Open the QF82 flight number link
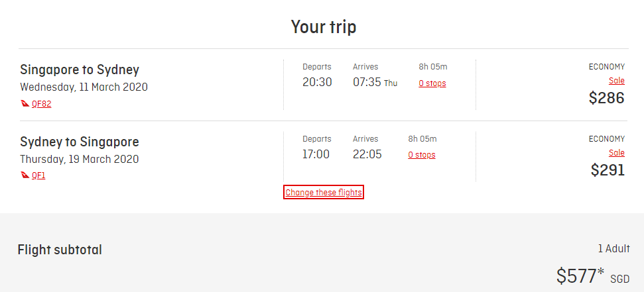The image size is (644, 292). pyautogui.click(x=41, y=104)
